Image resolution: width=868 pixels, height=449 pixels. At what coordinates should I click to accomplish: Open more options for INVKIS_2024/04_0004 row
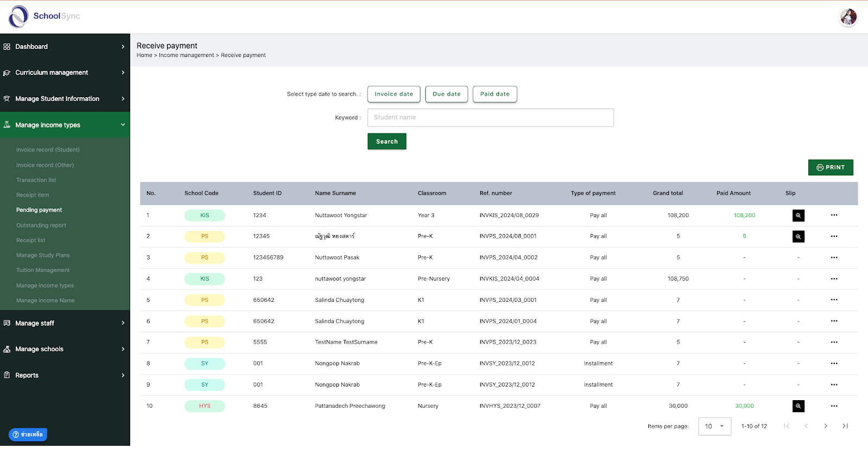tap(834, 279)
